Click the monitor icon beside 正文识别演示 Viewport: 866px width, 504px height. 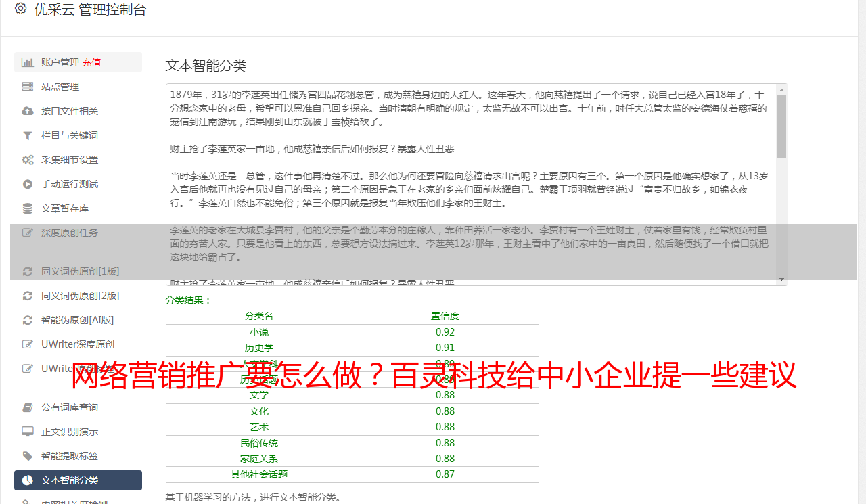pyautogui.click(x=28, y=432)
